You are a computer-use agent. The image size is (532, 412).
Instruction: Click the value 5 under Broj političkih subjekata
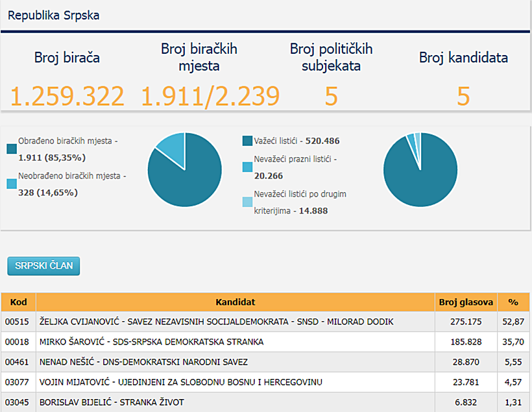point(331,96)
